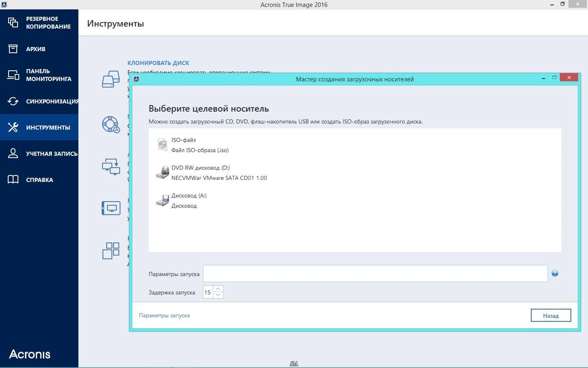
Task: Click the Acronis app icon in title bar
Action: pos(4,4)
